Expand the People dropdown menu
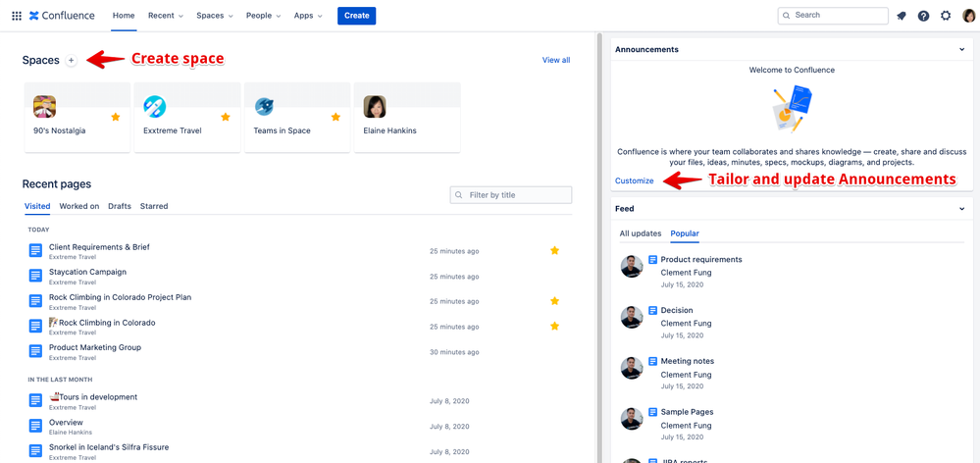 click(263, 16)
